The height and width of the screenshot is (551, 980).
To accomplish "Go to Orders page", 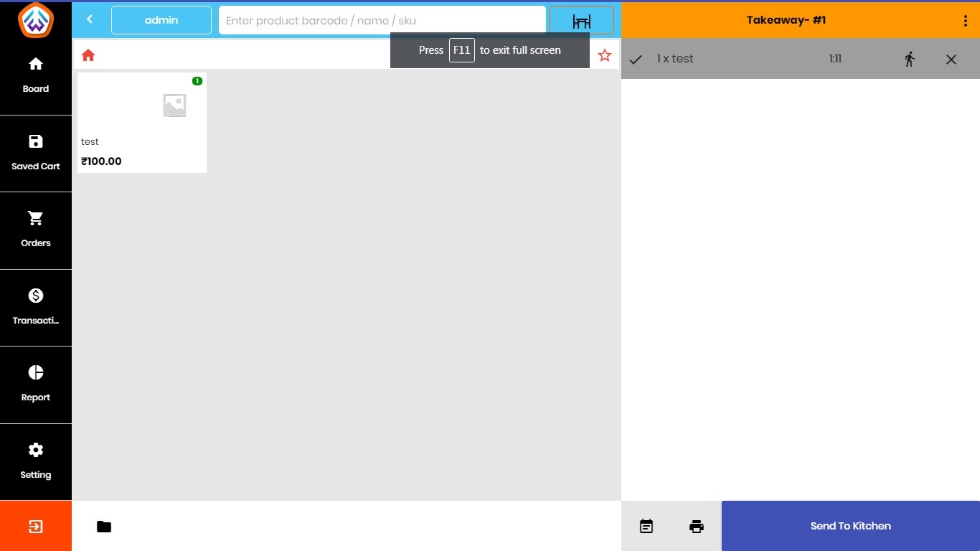I will [x=36, y=230].
